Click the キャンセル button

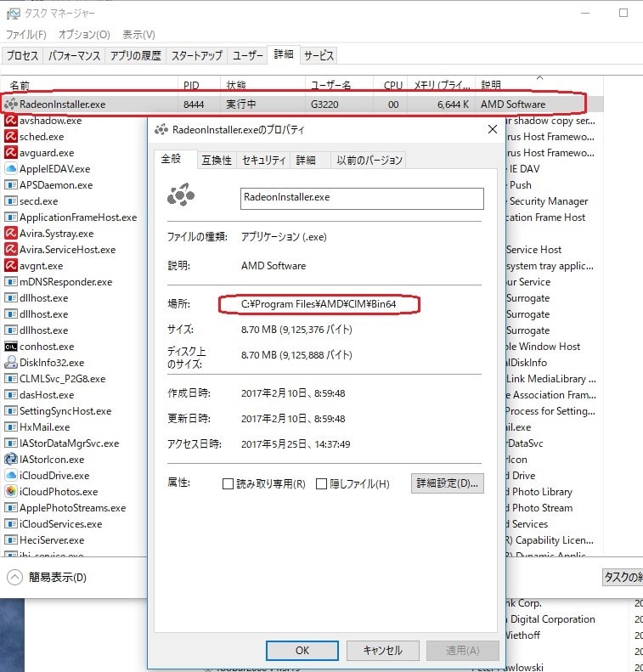382,651
